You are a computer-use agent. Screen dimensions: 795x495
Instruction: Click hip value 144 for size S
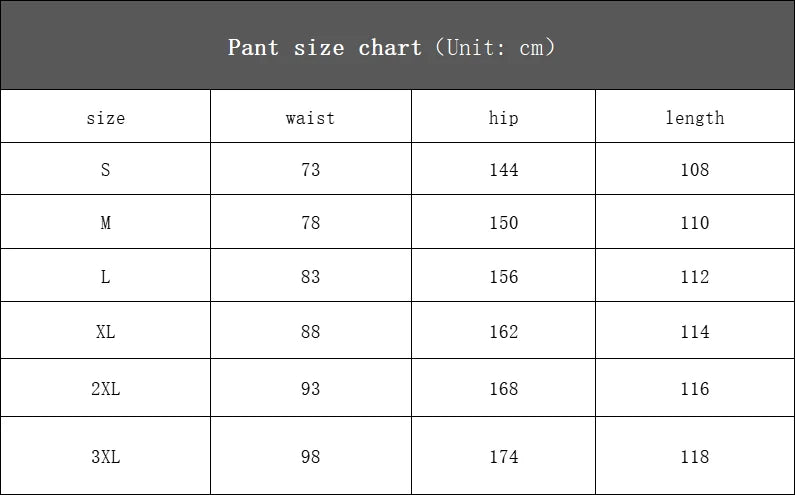504,170
